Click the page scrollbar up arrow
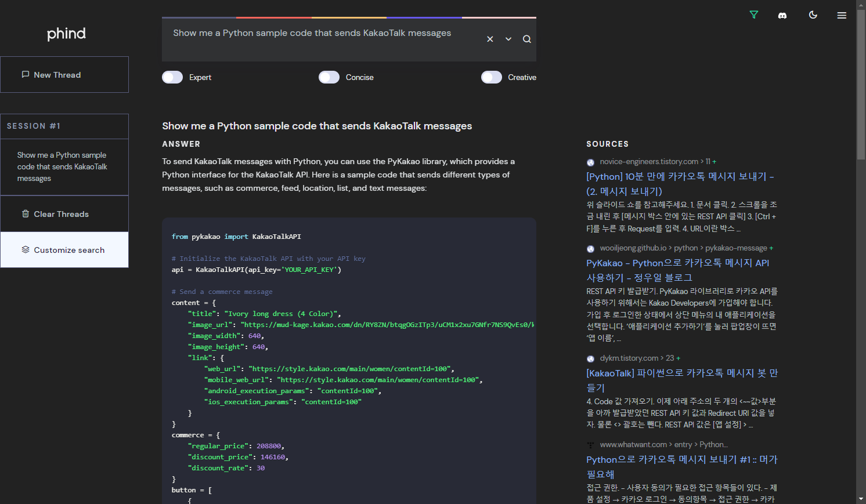Viewport: 866px width, 504px height. pyautogui.click(x=861, y=5)
